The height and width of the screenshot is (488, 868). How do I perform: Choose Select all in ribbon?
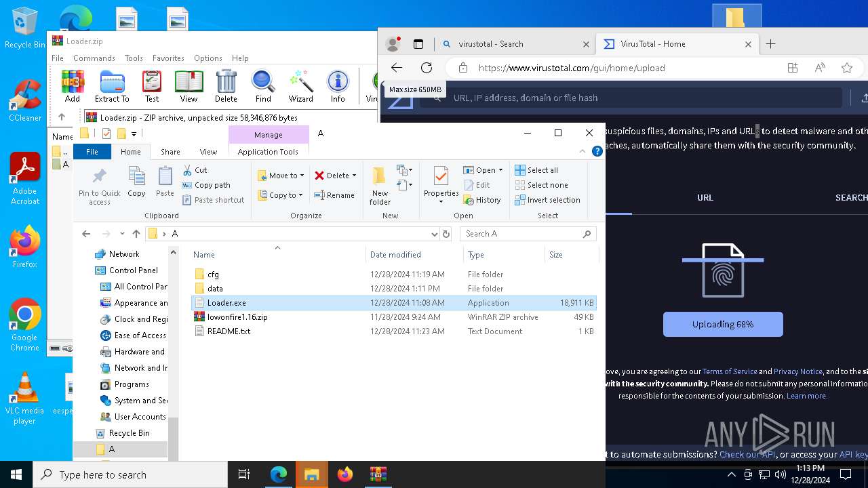(x=536, y=170)
